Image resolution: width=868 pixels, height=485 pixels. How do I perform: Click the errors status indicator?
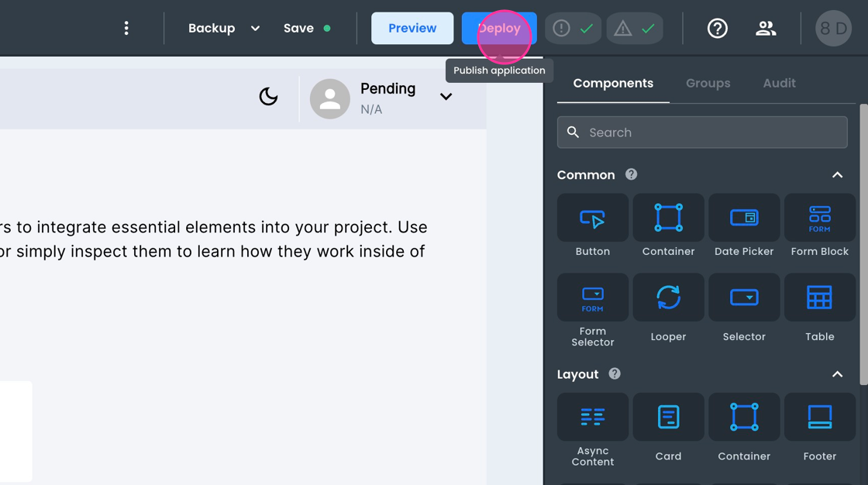pyautogui.click(x=573, y=29)
